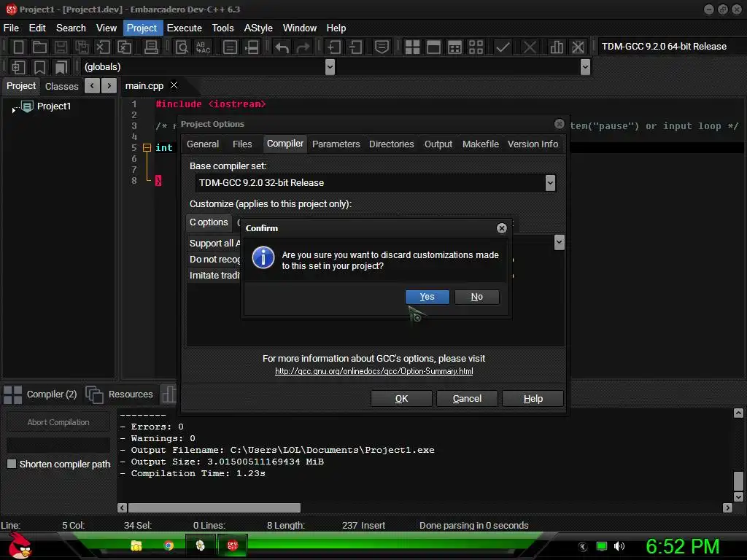Click the Undo arrow icon

282,47
